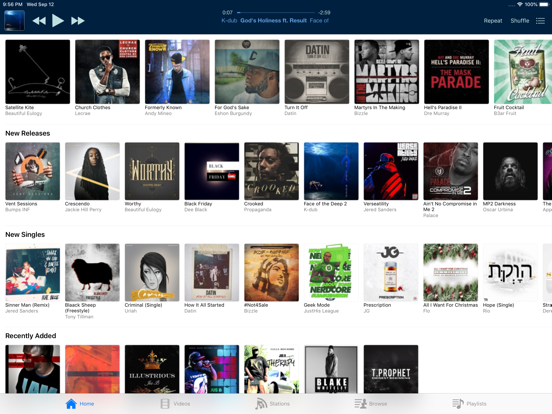Toggle Repeat mode
The width and height of the screenshot is (552, 414).
493,21
